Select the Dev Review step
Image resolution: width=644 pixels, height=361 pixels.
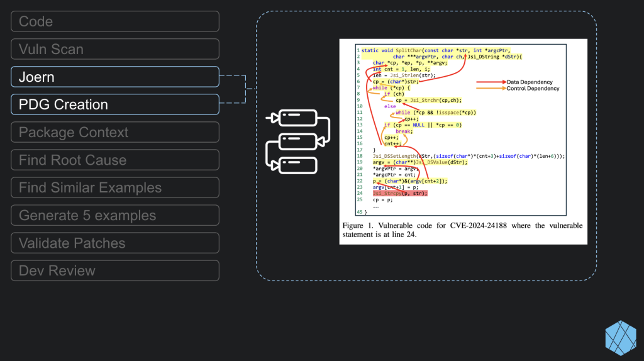pyautogui.click(x=115, y=270)
